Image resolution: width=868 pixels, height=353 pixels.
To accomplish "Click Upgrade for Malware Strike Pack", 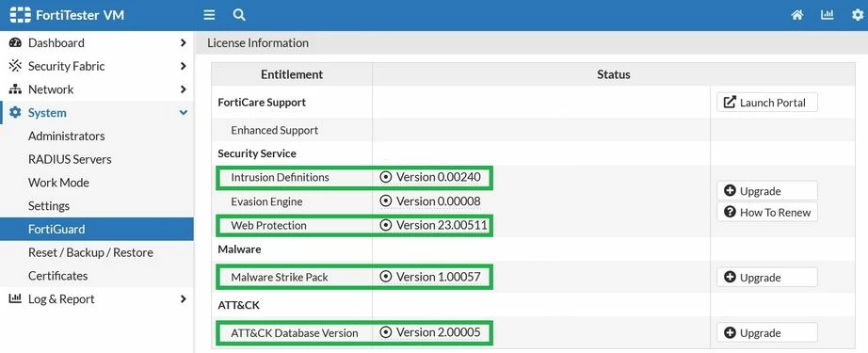I will [766, 277].
